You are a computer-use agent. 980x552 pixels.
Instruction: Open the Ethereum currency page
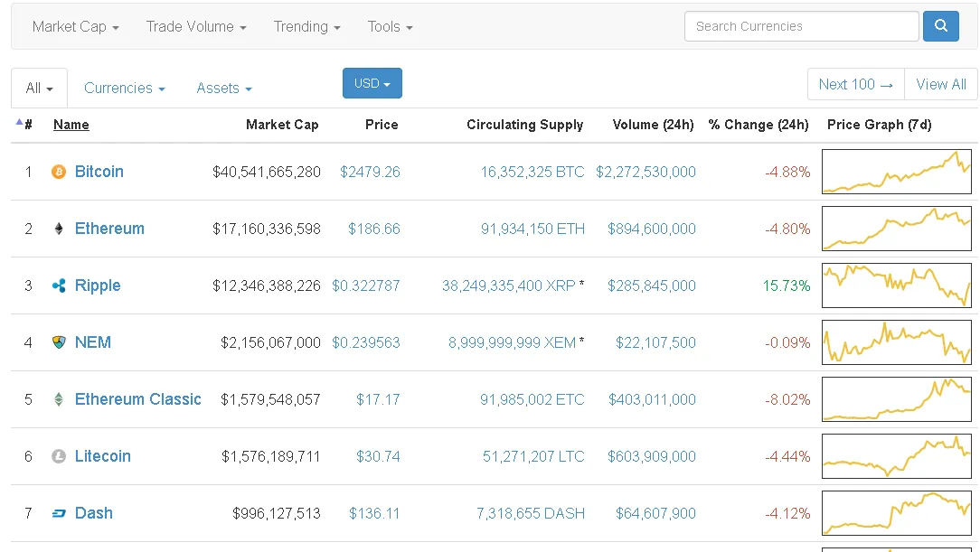coord(109,229)
